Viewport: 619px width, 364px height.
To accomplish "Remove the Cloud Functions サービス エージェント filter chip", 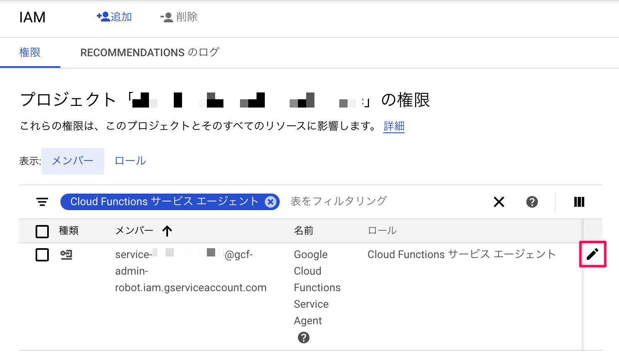I will click(271, 202).
